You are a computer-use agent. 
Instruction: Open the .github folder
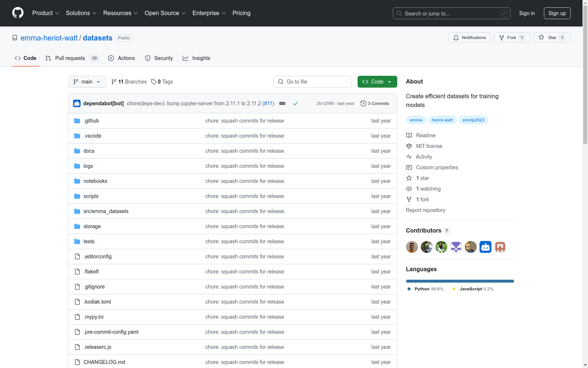pyautogui.click(x=91, y=121)
